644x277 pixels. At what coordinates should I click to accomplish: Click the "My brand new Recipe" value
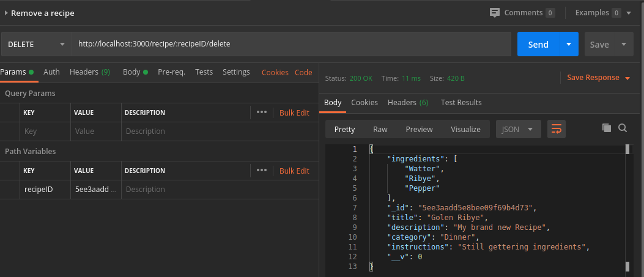point(500,227)
